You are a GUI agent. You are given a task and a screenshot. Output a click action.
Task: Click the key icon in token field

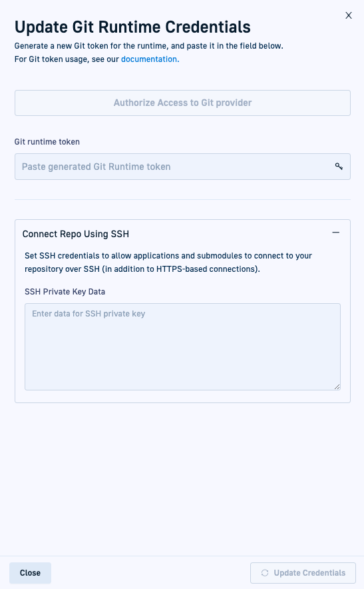[339, 167]
